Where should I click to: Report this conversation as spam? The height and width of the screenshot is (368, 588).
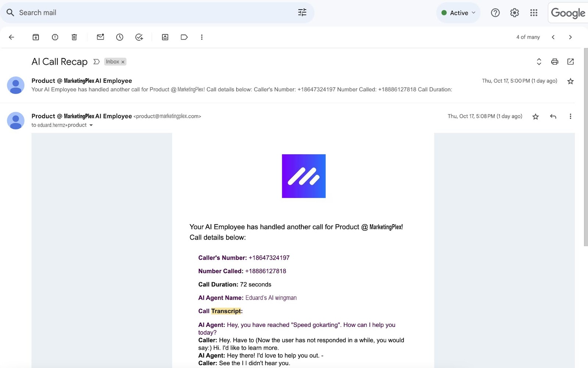point(55,37)
